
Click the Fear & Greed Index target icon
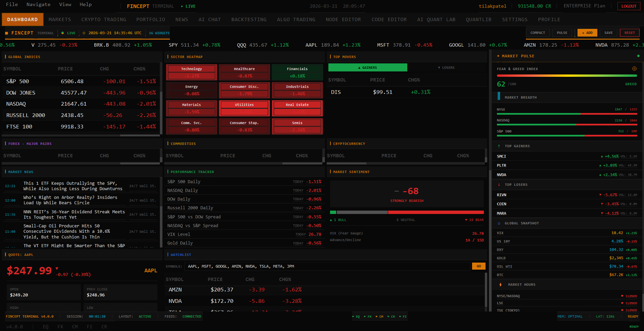(635, 68)
